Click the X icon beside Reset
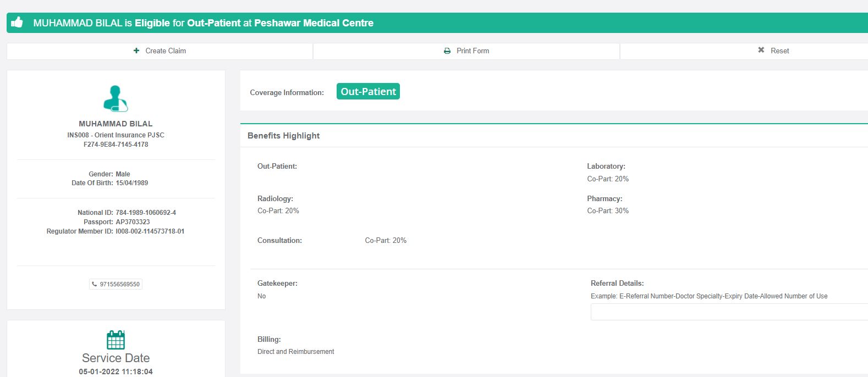Image resolution: width=868 pixels, height=377 pixels. [x=761, y=50]
